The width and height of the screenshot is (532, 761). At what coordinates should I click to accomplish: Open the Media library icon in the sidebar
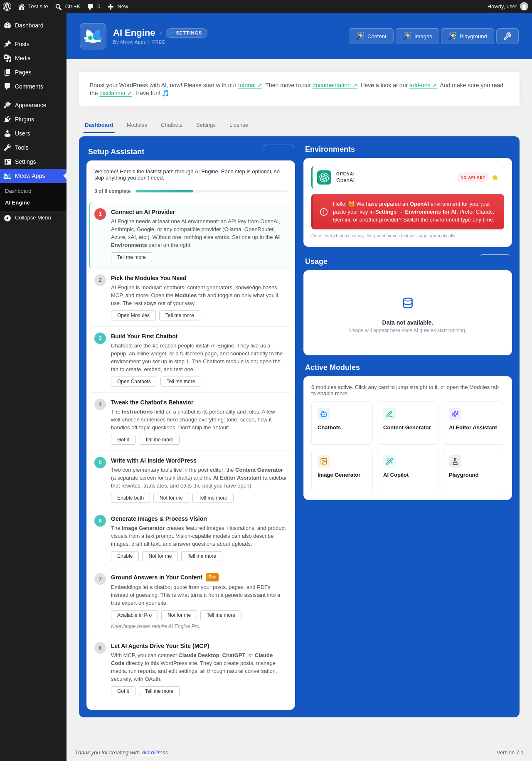point(7,58)
